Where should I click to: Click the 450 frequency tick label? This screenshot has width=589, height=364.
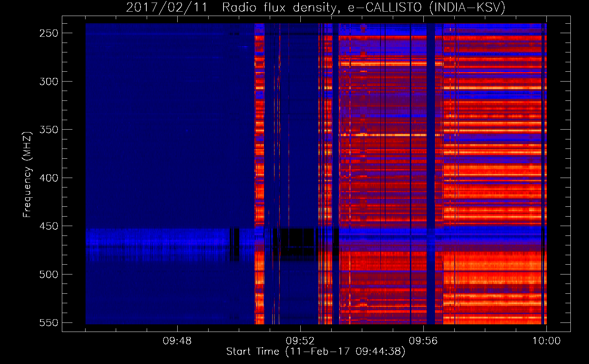tap(49, 226)
